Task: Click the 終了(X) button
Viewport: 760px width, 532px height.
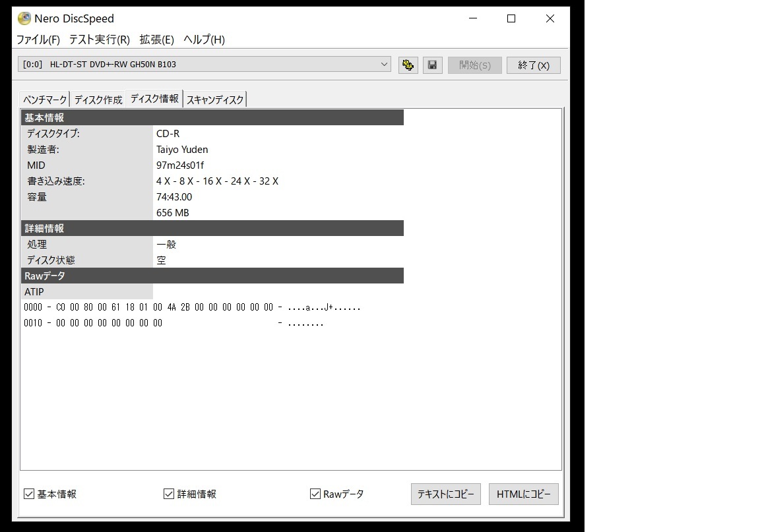Action: tap(534, 65)
